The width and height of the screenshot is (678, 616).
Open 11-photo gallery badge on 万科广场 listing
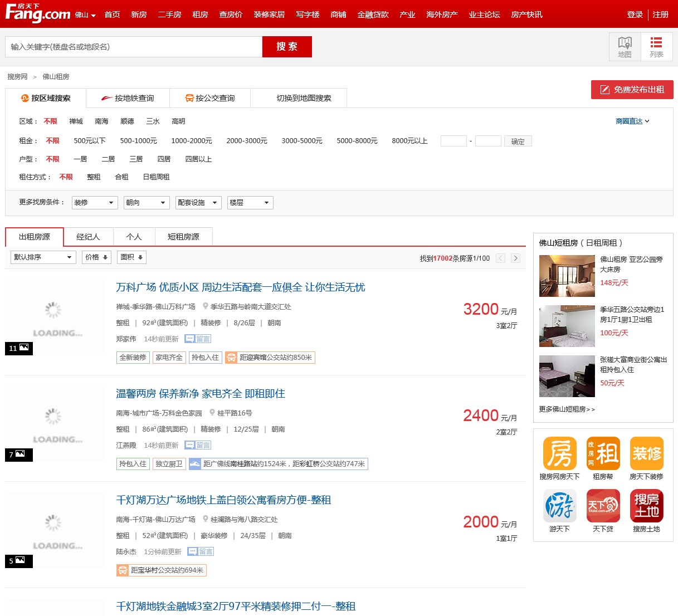click(19, 348)
